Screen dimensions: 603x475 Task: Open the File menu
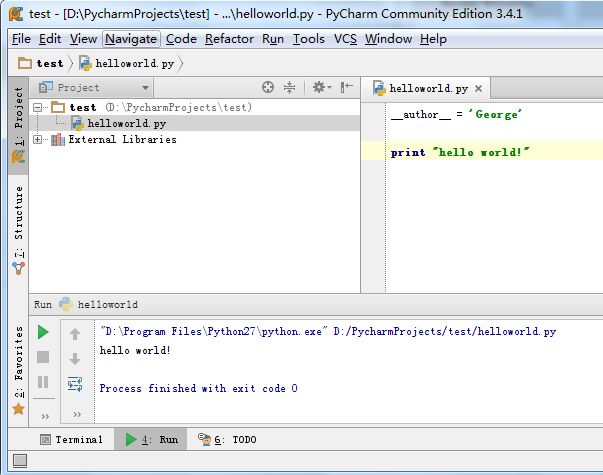click(x=21, y=39)
